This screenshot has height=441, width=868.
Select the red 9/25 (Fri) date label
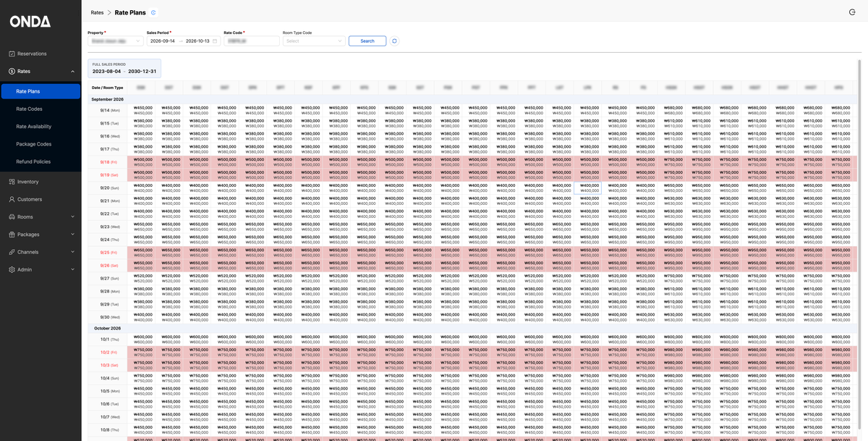(x=110, y=253)
